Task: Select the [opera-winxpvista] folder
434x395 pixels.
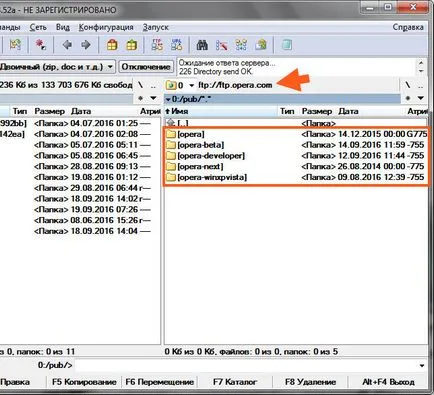Action: [x=296, y=177]
